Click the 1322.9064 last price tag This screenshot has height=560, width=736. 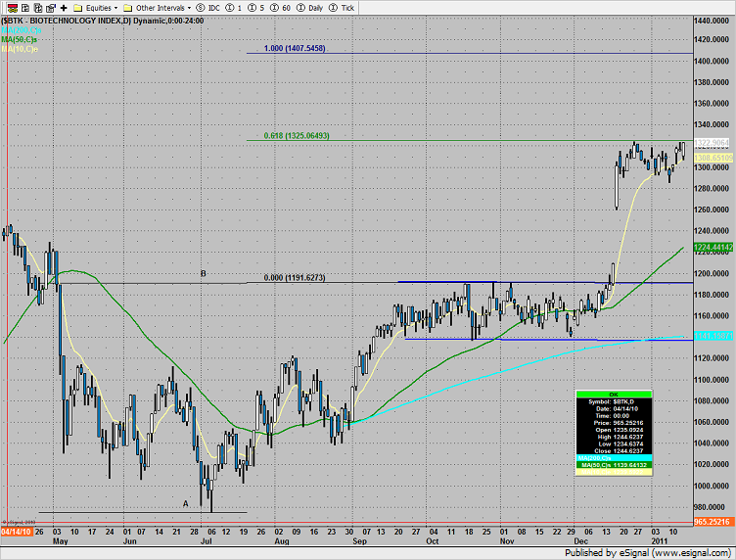[713, 143]
